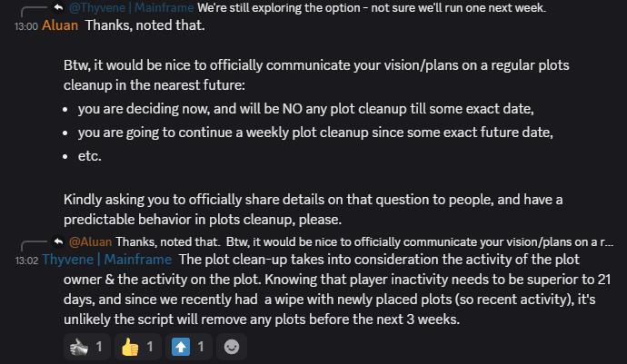627x364 pixels.
Task: Click the Aluan username
Action: click(60, 25)
